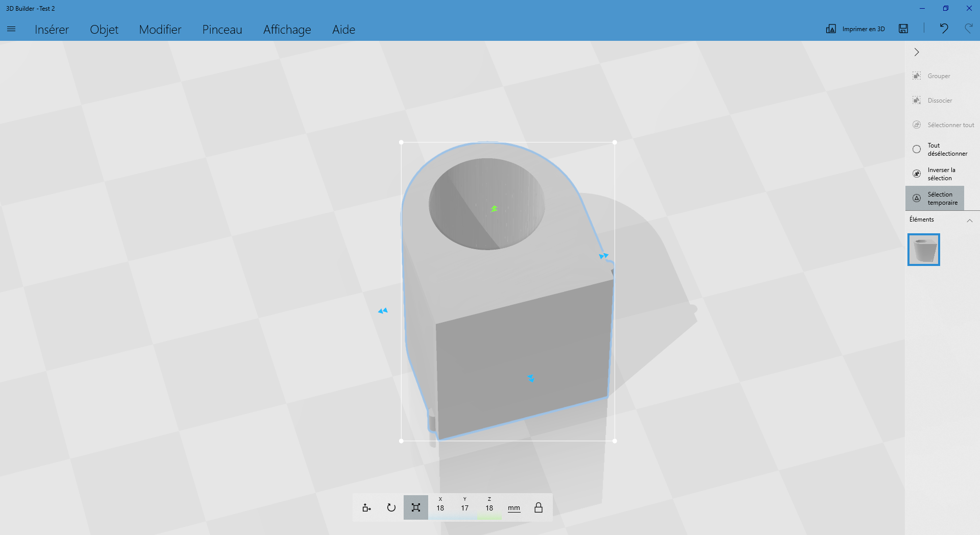980x535 pixels.
Task: Click the Grouper icon
Action: [x=917, y=76]
